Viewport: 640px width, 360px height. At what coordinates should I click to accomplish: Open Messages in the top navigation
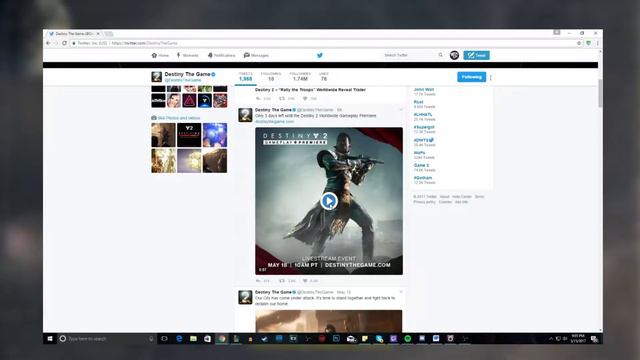[x=256, y=55]
